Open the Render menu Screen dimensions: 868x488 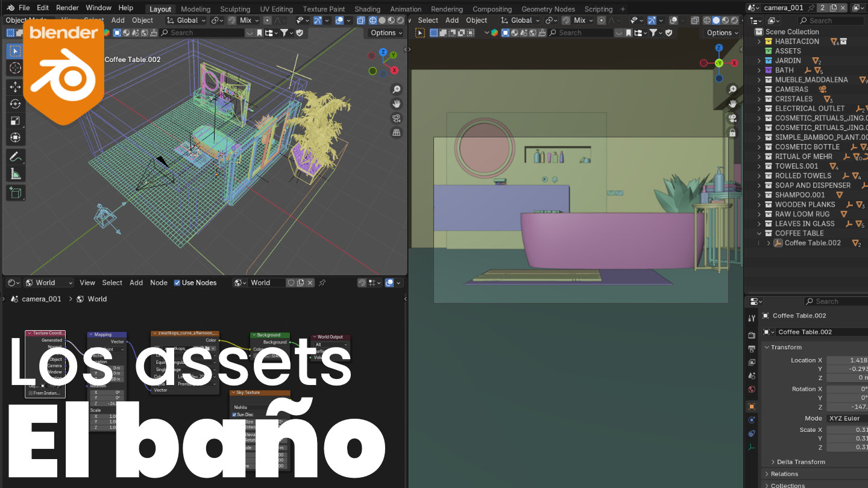click(68, 8)
